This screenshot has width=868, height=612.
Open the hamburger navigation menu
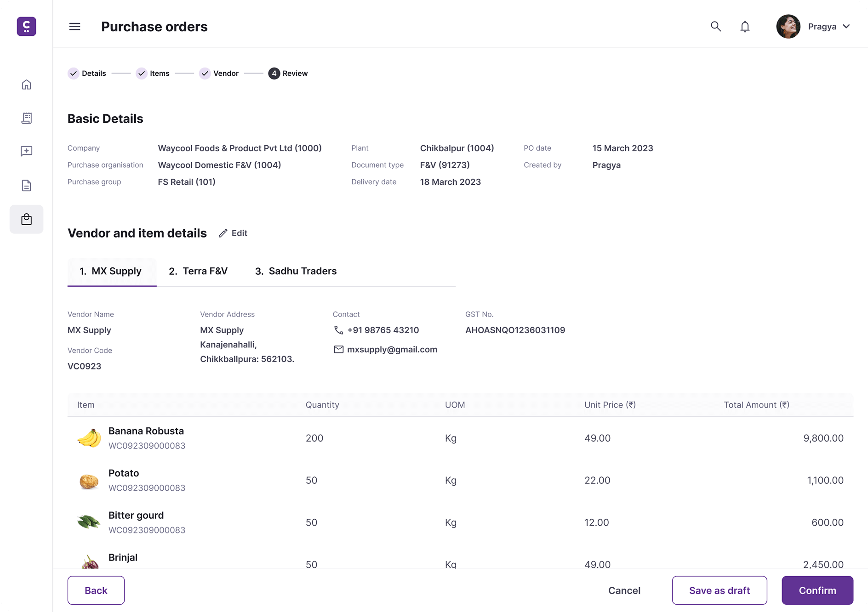point(74,27)
